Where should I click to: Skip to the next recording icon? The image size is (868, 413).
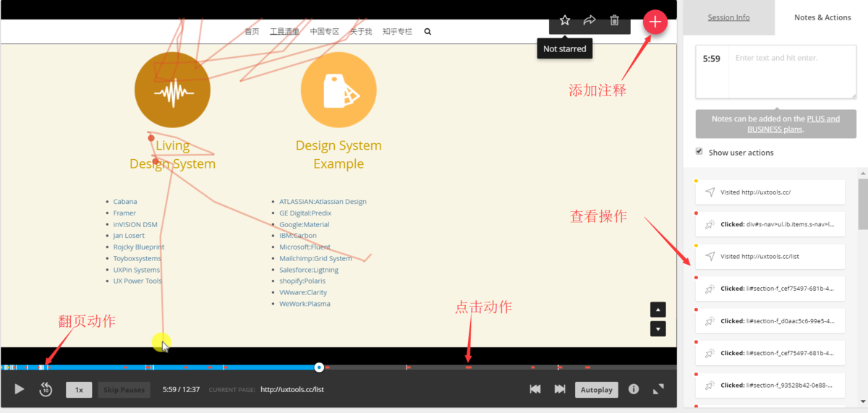pos(560,389)
